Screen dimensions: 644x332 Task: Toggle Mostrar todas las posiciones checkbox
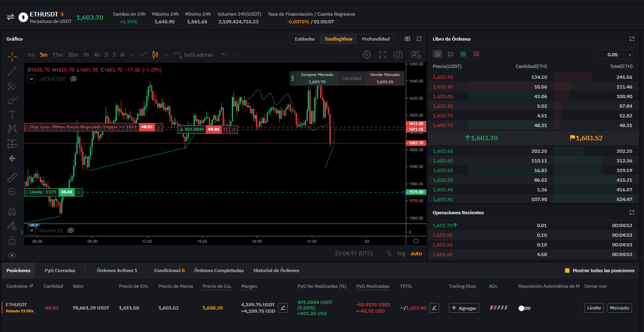tap(567, 270)
